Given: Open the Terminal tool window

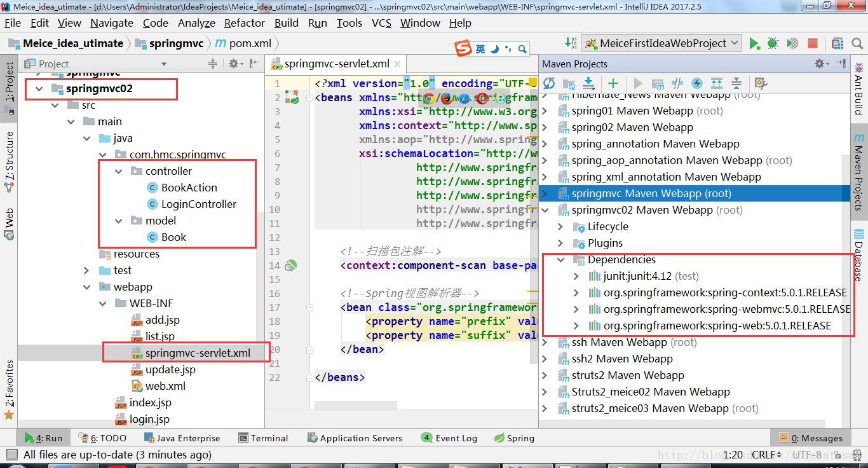Looking at the screenshot, I should click(263, 438).
